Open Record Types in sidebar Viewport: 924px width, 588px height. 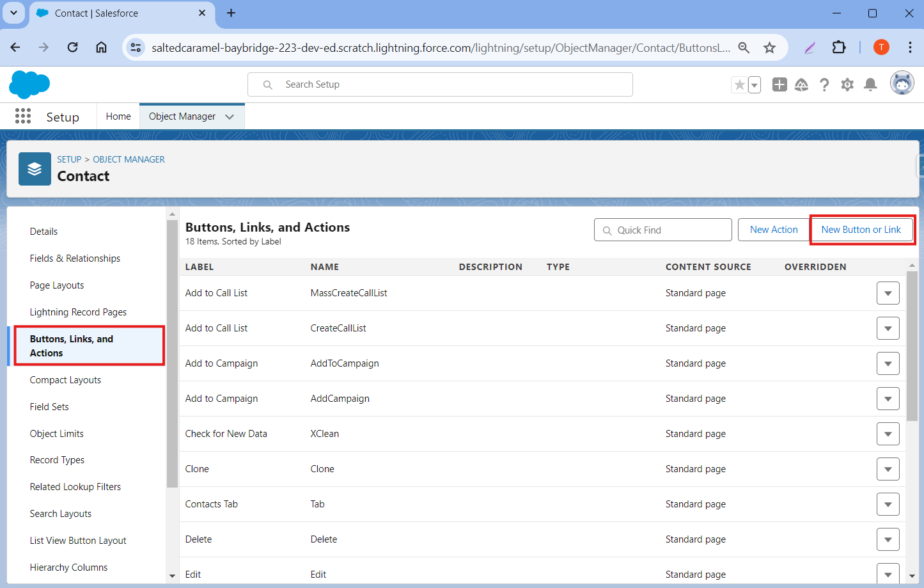click(57, 460)
